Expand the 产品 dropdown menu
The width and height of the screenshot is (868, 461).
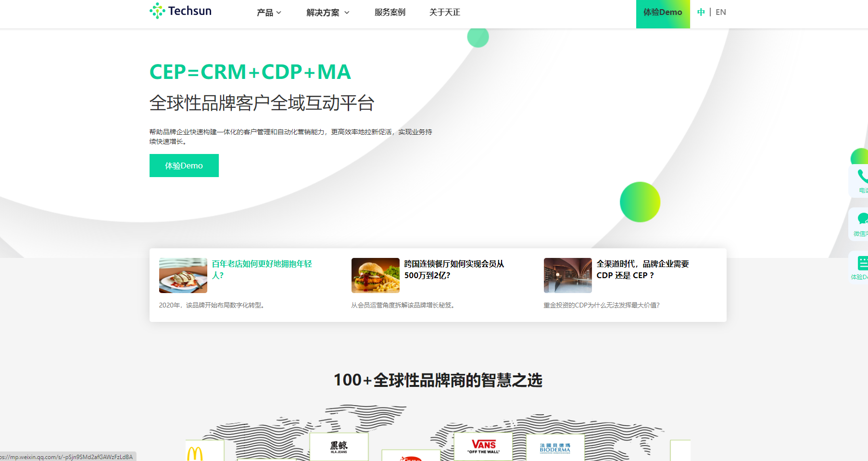click(x=269, y=13)
